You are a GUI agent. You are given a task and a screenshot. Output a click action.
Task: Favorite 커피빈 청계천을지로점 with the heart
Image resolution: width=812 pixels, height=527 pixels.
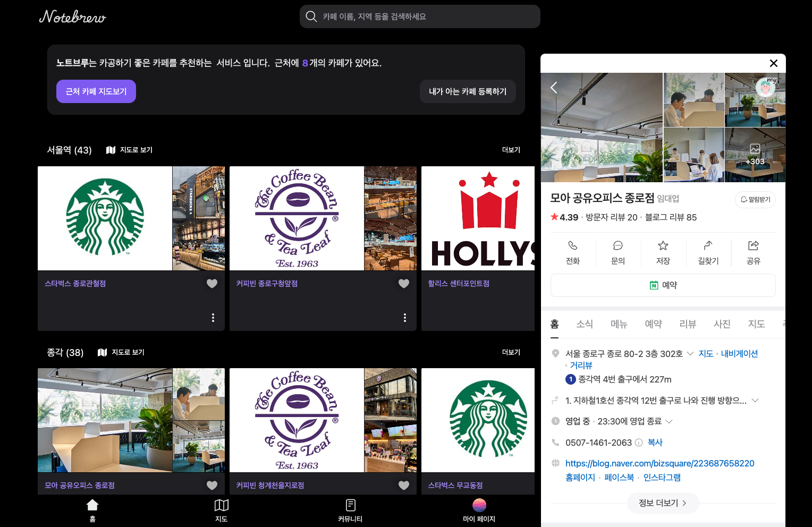(x=404, y=485)
